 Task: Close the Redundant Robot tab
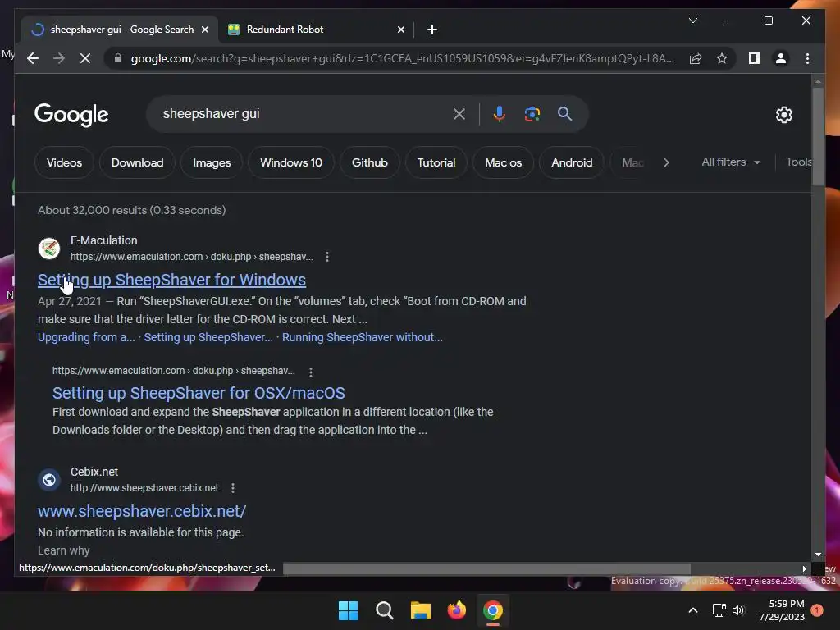pos(400,30)
